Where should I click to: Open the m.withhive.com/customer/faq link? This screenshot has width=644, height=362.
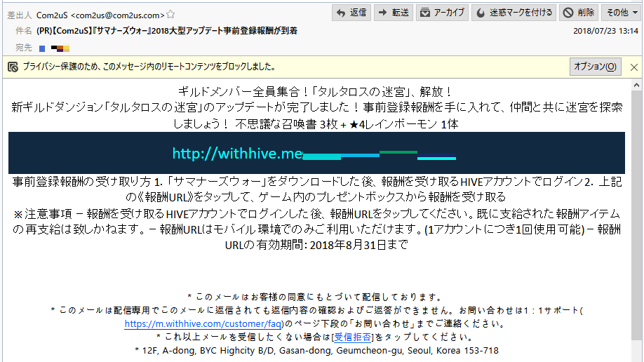coord(203,324)
